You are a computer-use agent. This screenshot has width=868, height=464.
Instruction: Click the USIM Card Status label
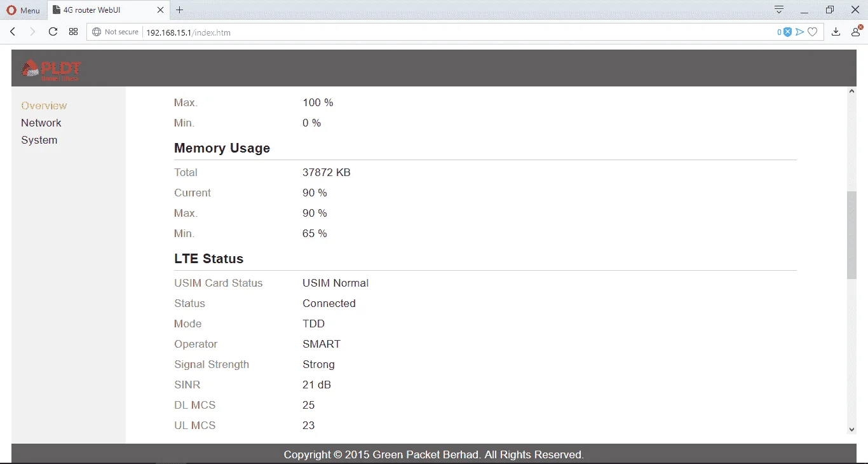219,283
